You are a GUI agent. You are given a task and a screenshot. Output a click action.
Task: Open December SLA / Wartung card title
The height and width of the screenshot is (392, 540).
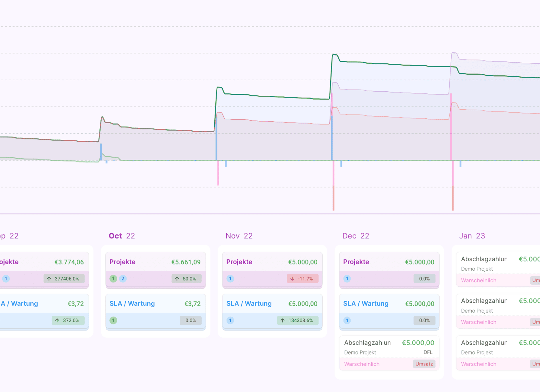pos(366,303)
